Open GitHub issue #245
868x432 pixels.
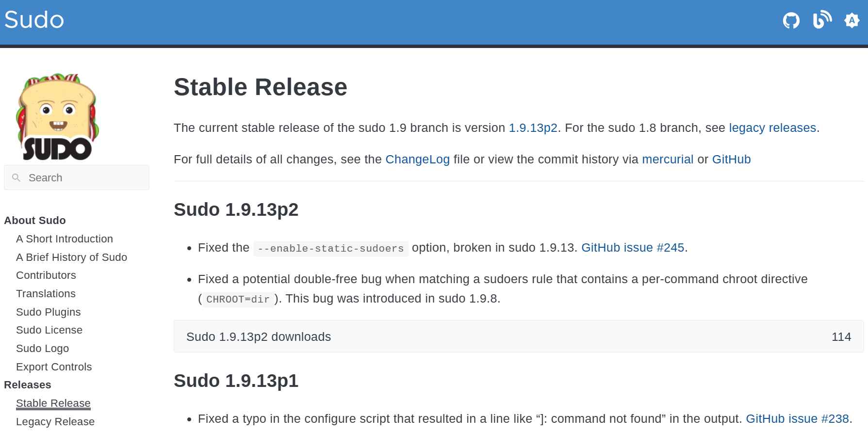(x=632, y=248)
